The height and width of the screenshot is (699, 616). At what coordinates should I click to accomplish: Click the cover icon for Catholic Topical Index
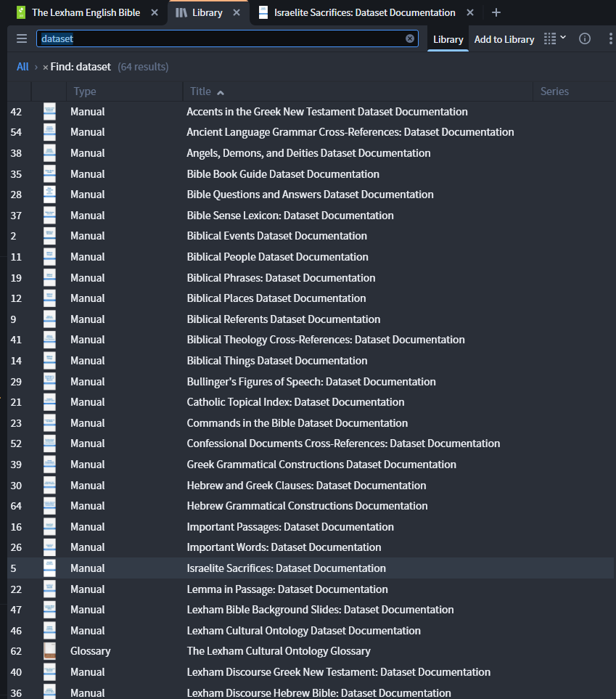(x=49, y=402)
